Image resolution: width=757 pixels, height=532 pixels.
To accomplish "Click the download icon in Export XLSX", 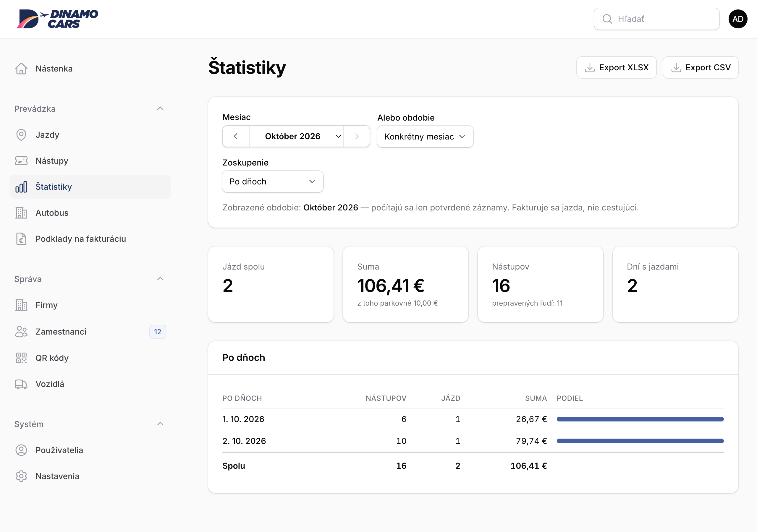I will pyautogui.click(x=590, y=68).
